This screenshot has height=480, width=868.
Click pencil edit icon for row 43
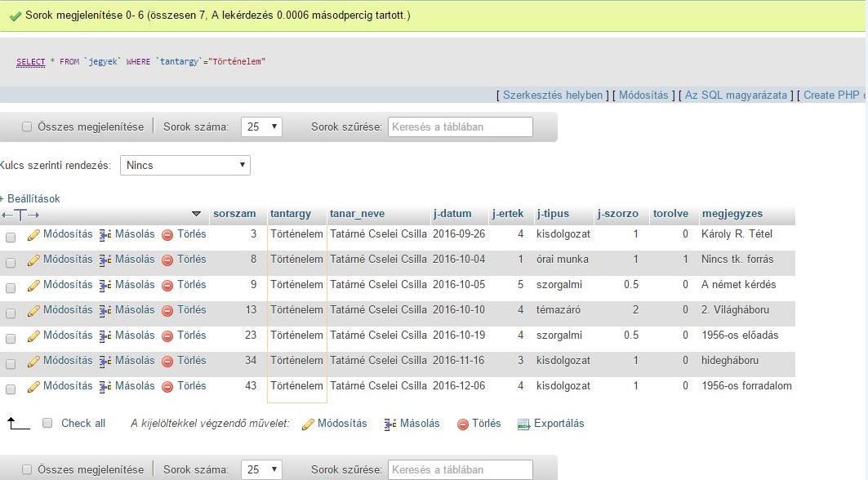[33, 387]
